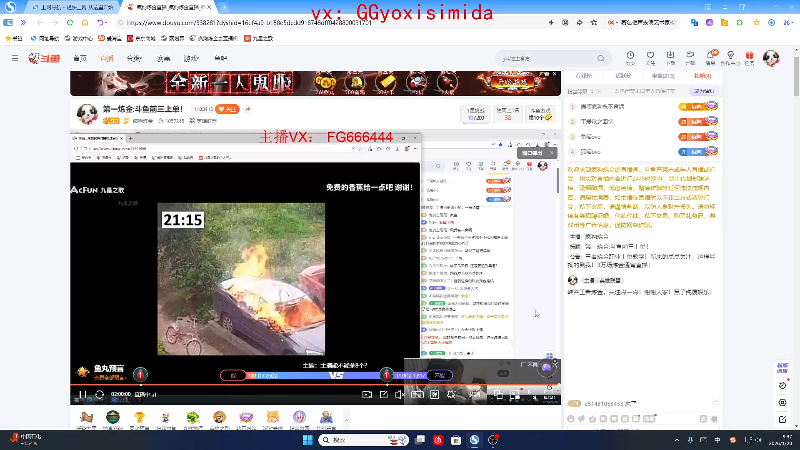Image resolution: width=800 pixels, height=450 pixels.
Task: Open 首页 in Douyu navigation
Action: (x=80, y=58)
